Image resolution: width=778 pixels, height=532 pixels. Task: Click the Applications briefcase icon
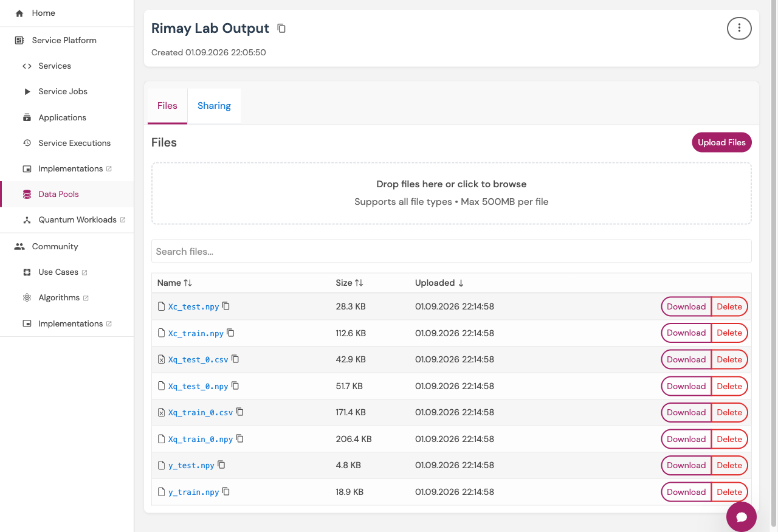27,117
